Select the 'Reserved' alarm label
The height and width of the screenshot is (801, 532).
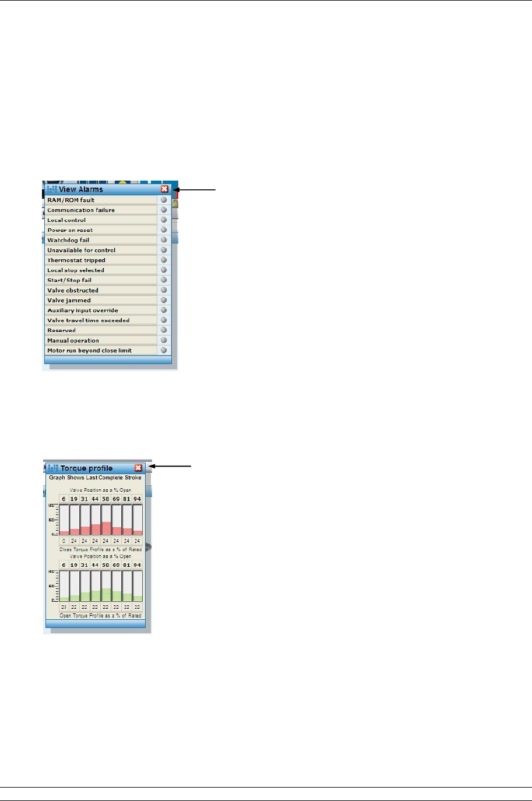coord(61,330)
